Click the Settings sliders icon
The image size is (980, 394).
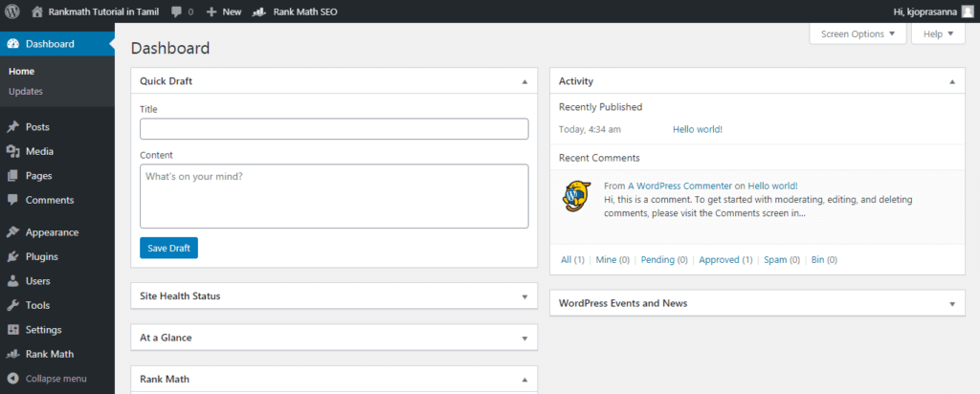12,330
